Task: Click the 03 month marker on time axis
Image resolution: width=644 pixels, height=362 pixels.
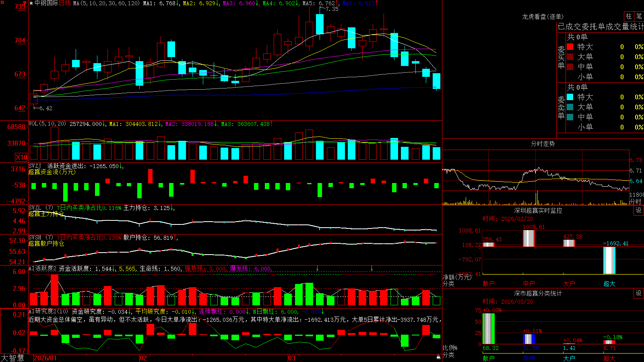Action: coord(292,358)
